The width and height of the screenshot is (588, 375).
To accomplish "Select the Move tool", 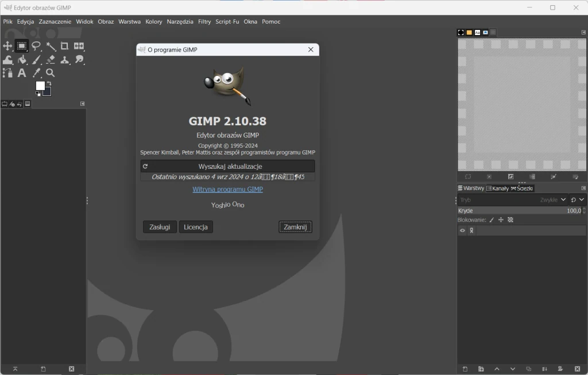I will point(7,46).
